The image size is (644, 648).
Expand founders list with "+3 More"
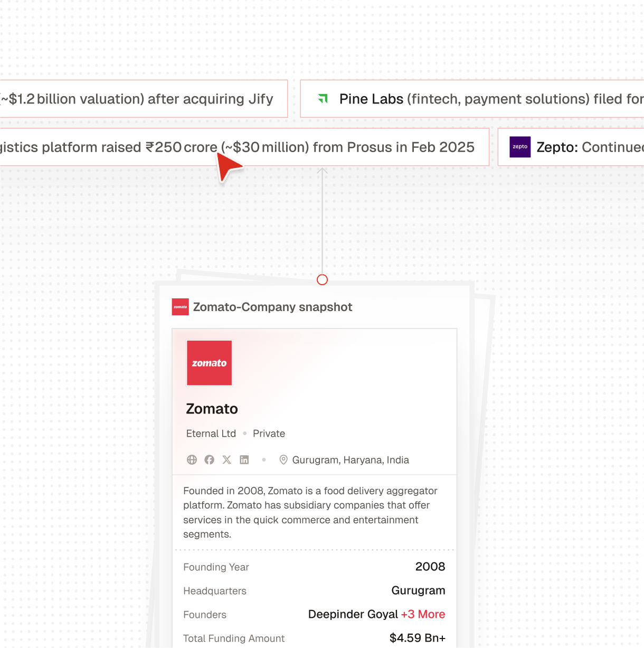click(423, 614)
